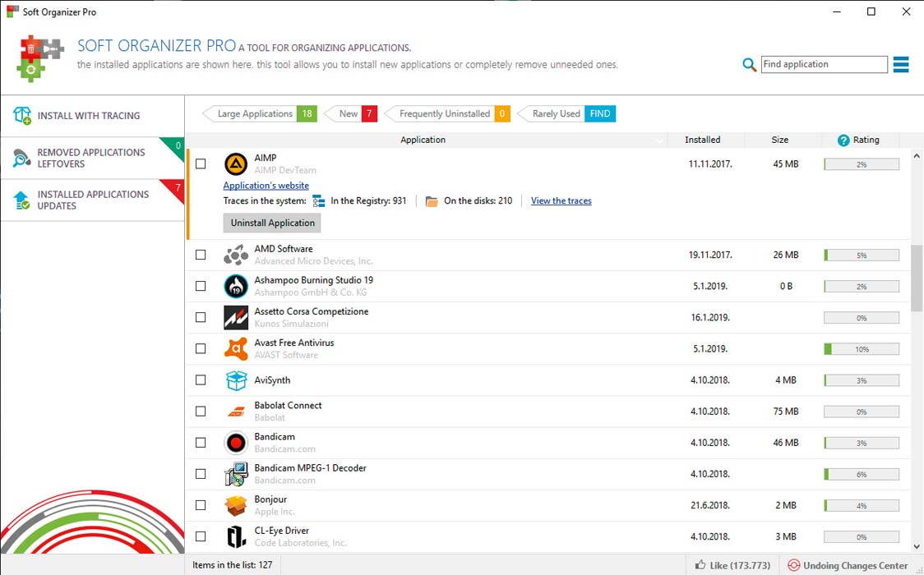924x575 pixels.
Task: Check the AMD Software checkbox
Action: click(x=201, y=255)
